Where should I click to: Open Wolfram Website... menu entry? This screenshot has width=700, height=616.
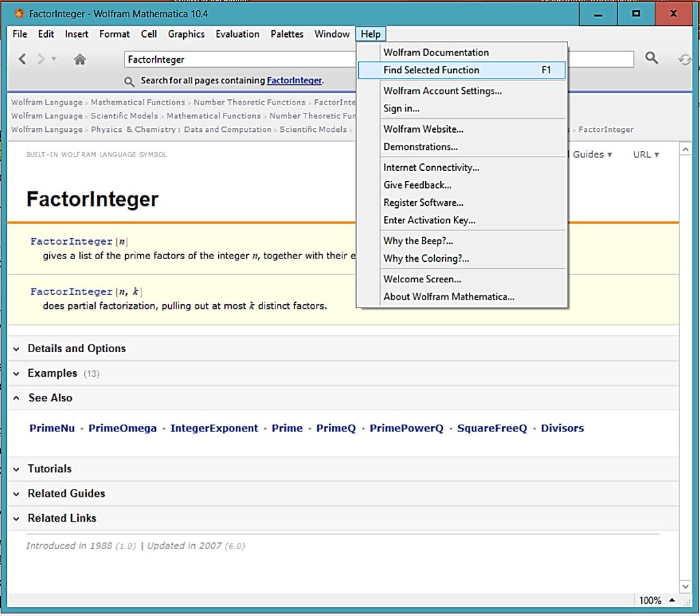[x=462, y=129]
